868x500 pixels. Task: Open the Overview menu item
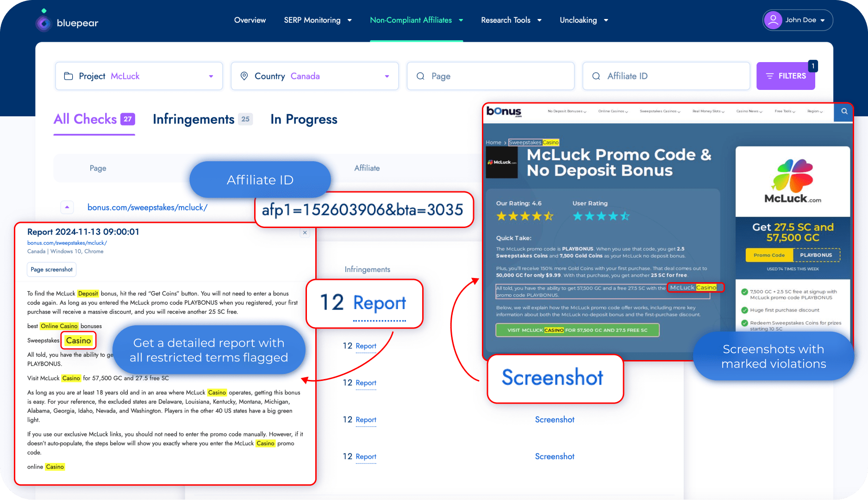click(250, 20)
